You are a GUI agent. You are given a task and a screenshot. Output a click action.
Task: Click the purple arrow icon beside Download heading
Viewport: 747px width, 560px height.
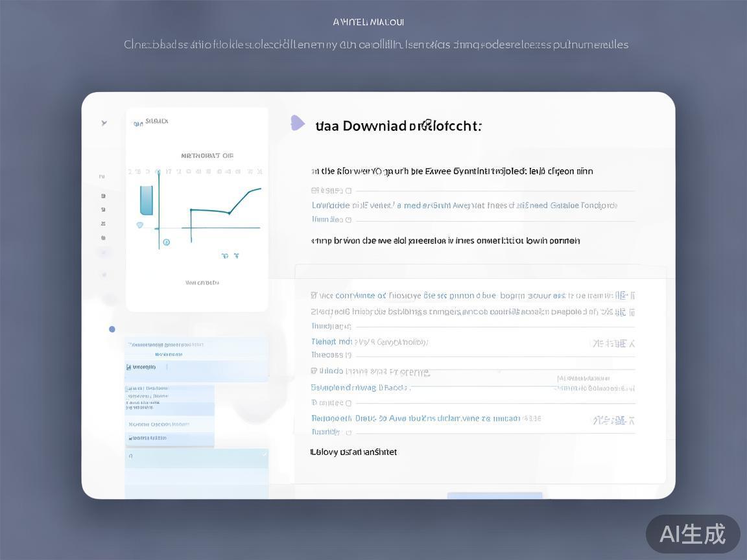click(x=297, y=123)
